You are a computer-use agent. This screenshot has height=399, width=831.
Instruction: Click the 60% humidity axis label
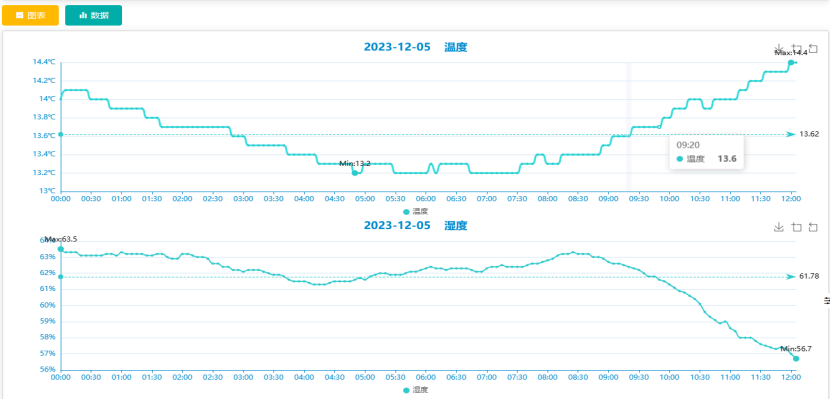click(x=48, y=305)
